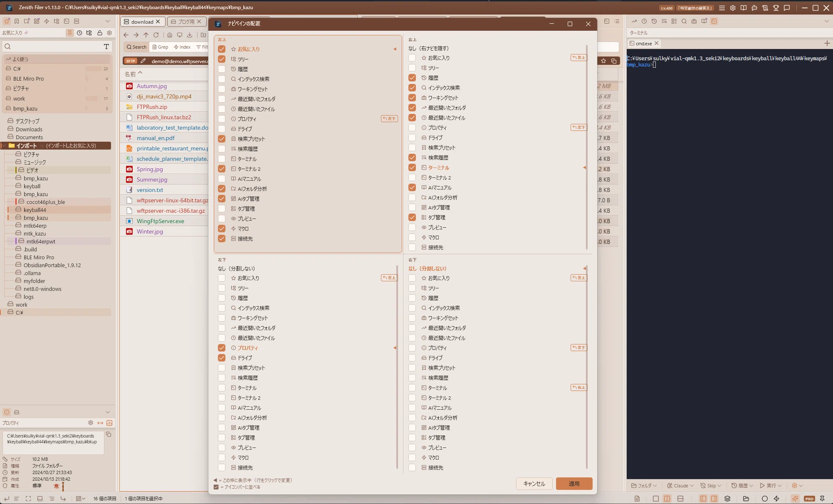833x504 pixels.
Task: Click the chat feedback icon in the title bar
Action: (x=787, y=8)
